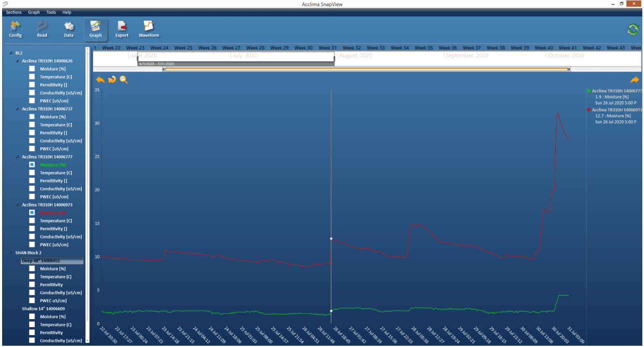The image size is (644, 347).
Task: Collapse the Acclima TR310H 14006973 node
Action: point(18,205)
